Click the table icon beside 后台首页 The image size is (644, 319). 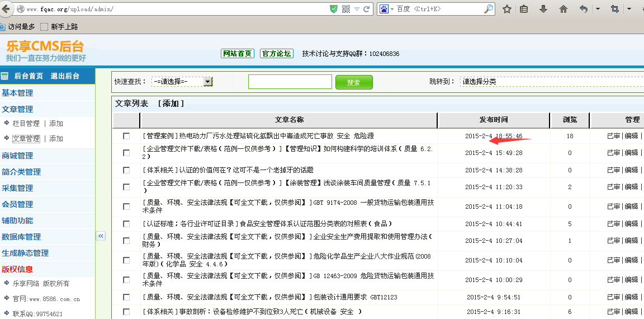click(5, 76)
